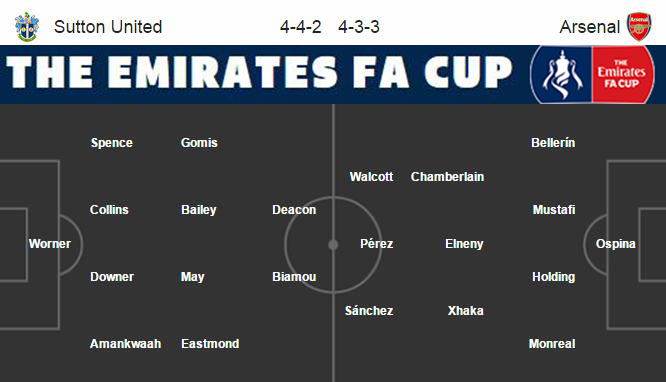Click player Sánchez in Arsenal's lineup
The image size is (666, 382).
coord(369,311)
